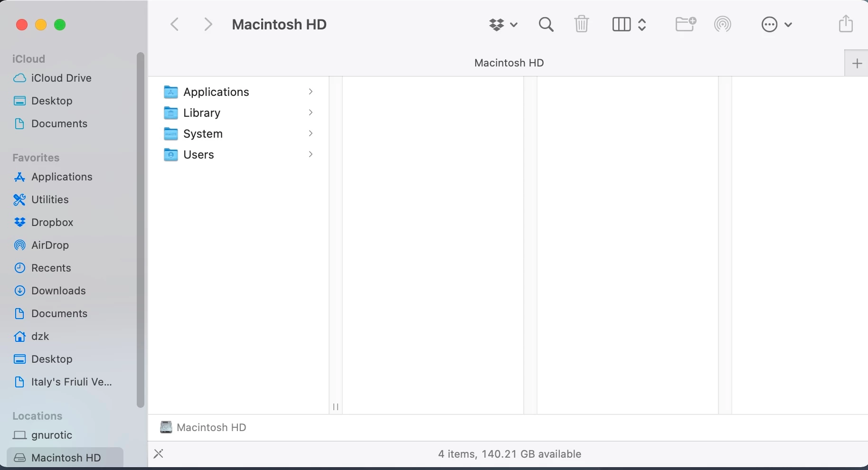Expand Applications folder chevron
The width and height of the screenshot is (868, 470).
tap(311, 92)
